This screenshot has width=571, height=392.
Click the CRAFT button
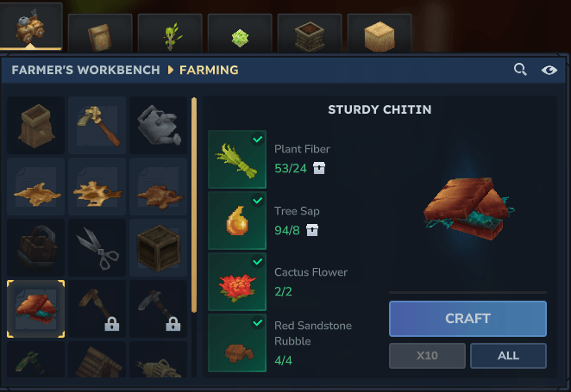pyautogui.click(x=467, y=319)
